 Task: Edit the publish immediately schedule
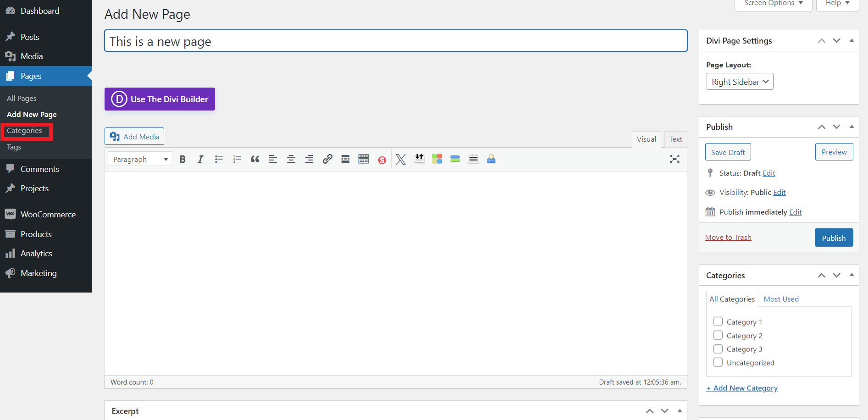tap(796, 212)
